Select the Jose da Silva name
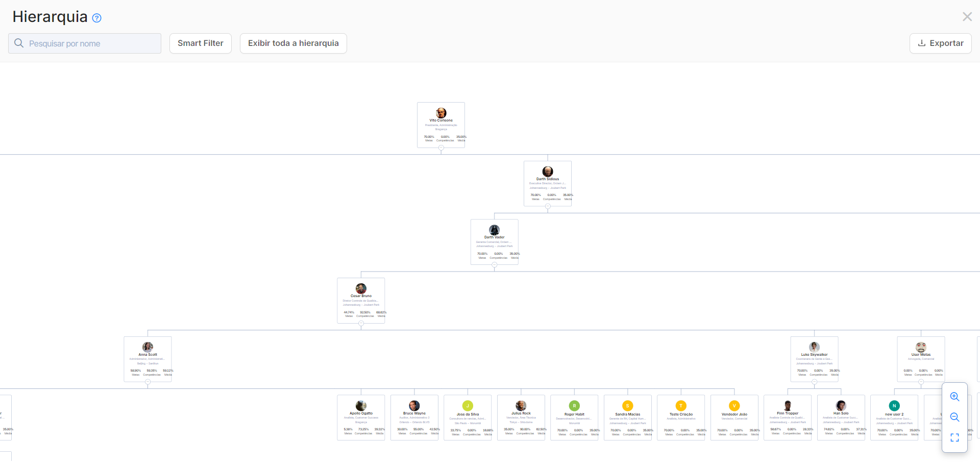 tap(468, 414)
